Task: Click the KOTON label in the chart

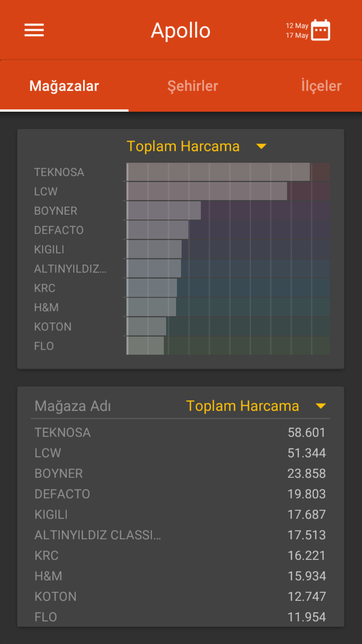Action: point(53,327)
